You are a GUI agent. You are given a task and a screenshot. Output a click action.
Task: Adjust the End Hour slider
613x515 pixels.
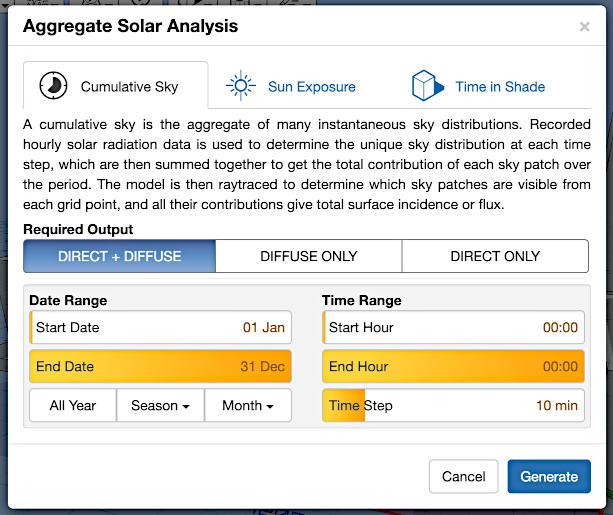453,366
